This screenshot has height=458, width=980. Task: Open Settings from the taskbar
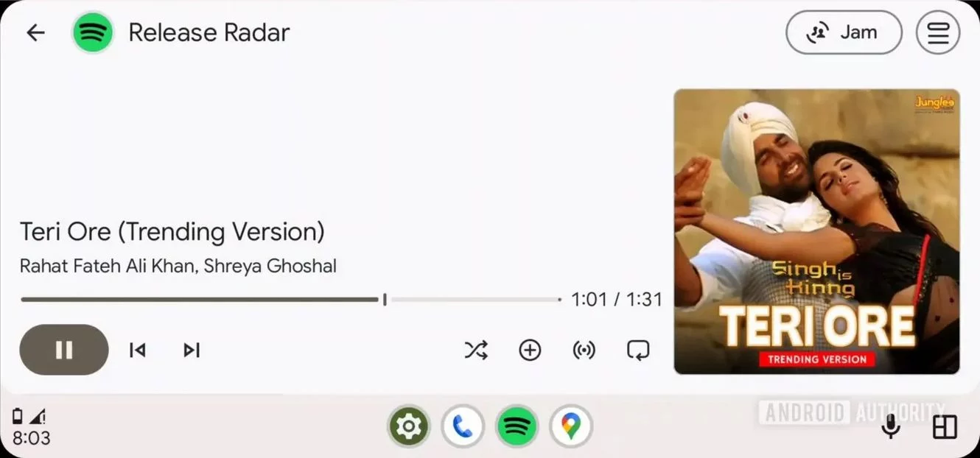tap(409, 426)
